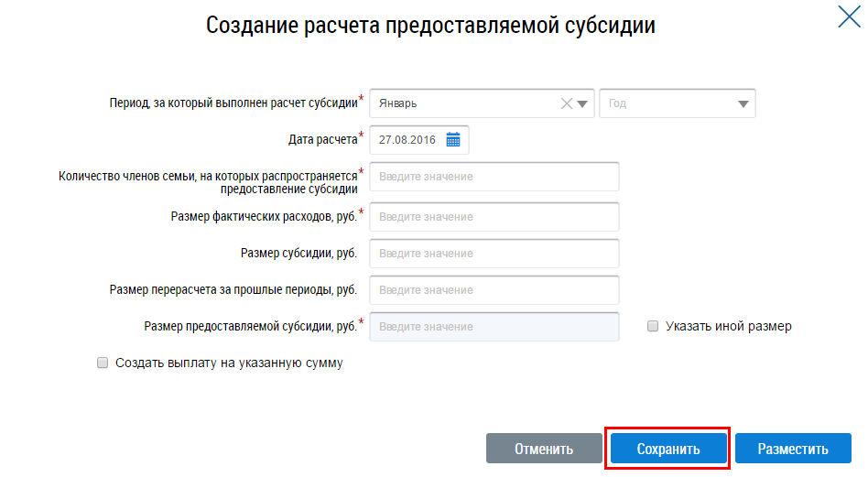This screenshot has width=868, height=477.
Task: Check Создать выплату на указанную сумму
Action: [x=103, y=363]
